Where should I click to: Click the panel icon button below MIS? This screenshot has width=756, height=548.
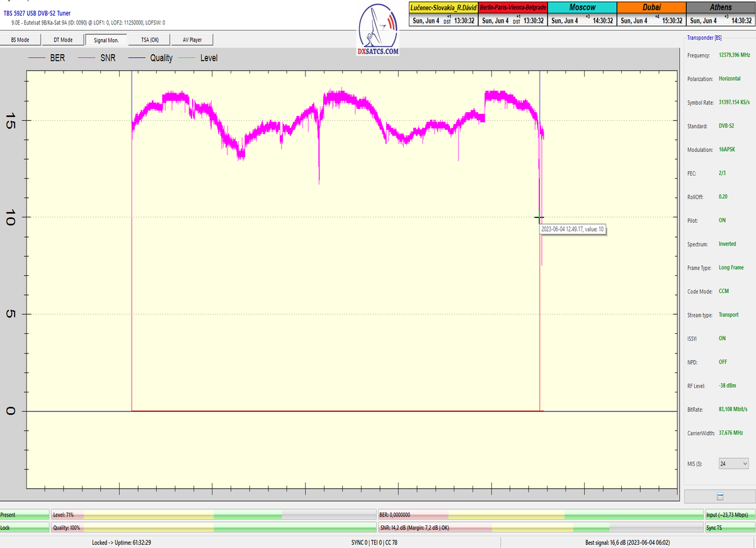[719, 496]
